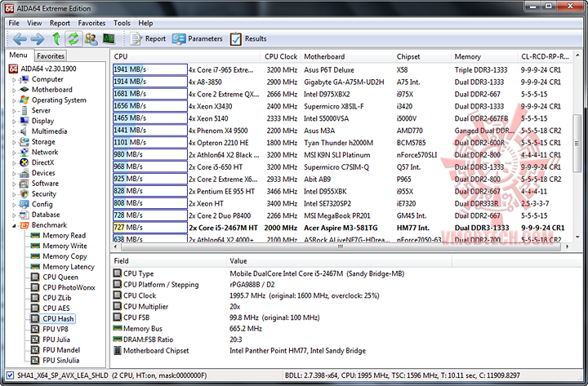Open the Tools menu

(122, 23)
